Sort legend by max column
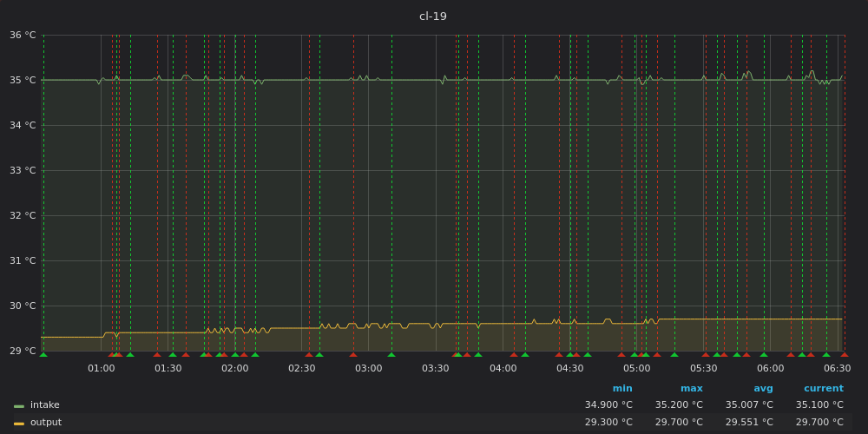 pyautogui.click(x=692, y=389)
